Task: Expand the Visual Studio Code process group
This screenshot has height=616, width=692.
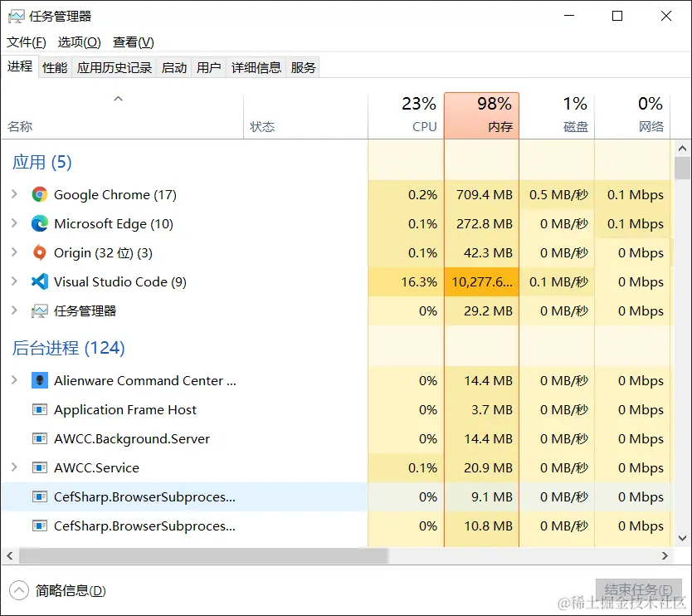Action: [14, 281]
